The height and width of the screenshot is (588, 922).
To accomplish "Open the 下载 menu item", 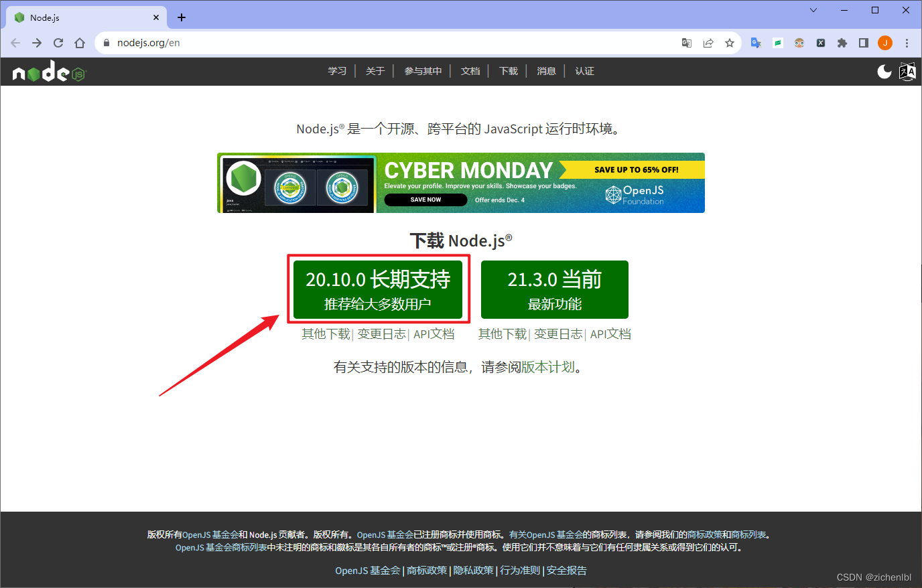I will click(x=509, y=71).
